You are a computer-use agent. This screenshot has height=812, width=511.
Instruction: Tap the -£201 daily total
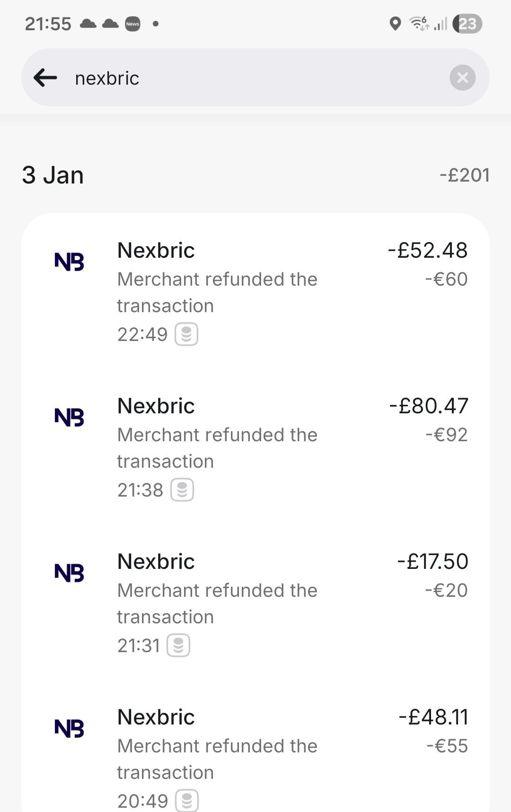[x=464, y=175]
